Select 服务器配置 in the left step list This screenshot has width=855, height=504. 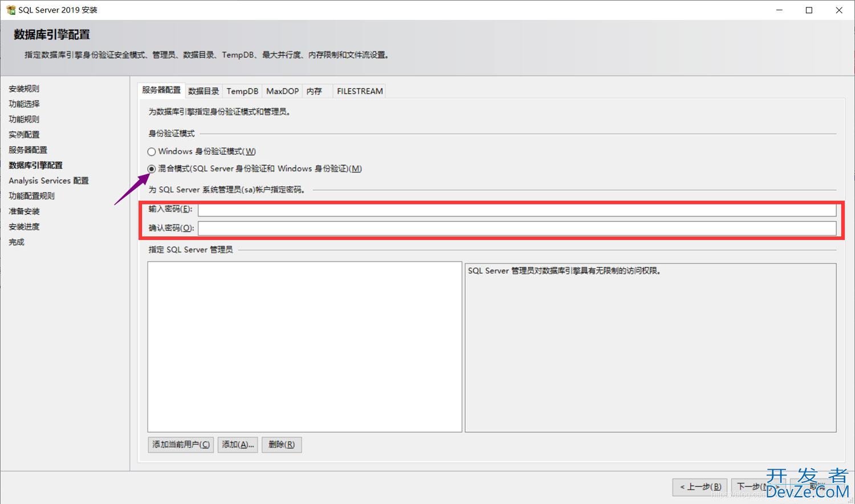tap(28, 150)
